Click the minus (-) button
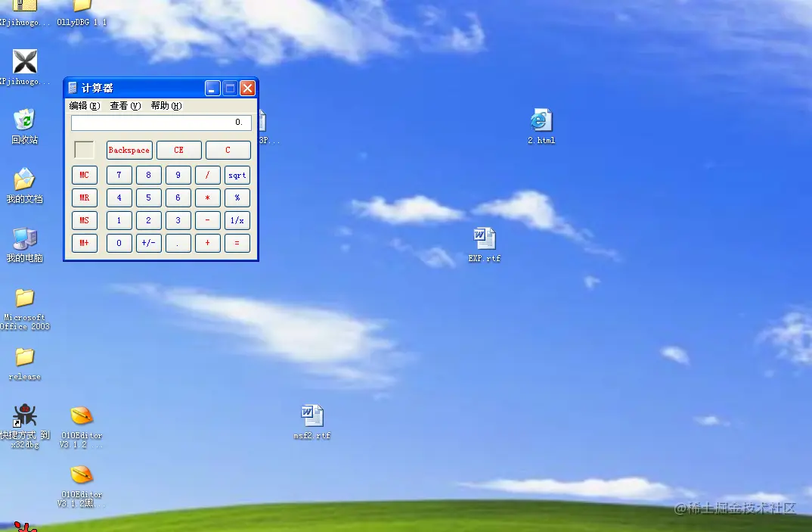This screenshot has width=812, height=532. 208,220
